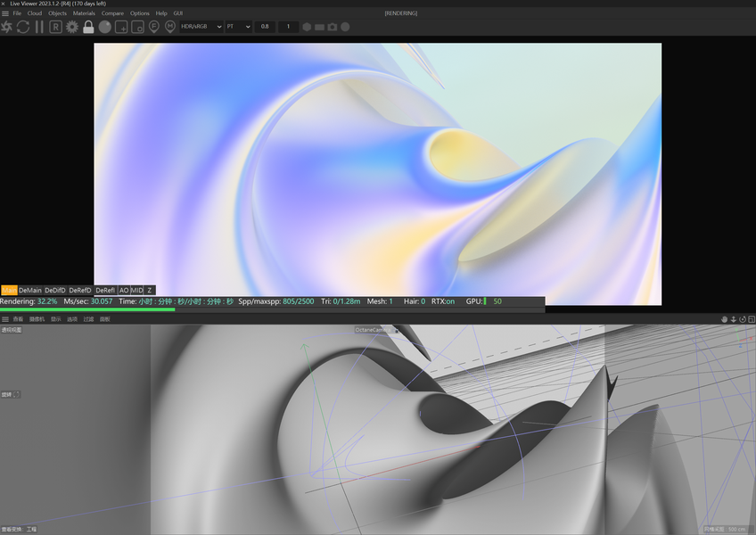Close the Live Viewer with the X button
The height and width of the screenshot is (535, 756).
click(x=3, y=4)
